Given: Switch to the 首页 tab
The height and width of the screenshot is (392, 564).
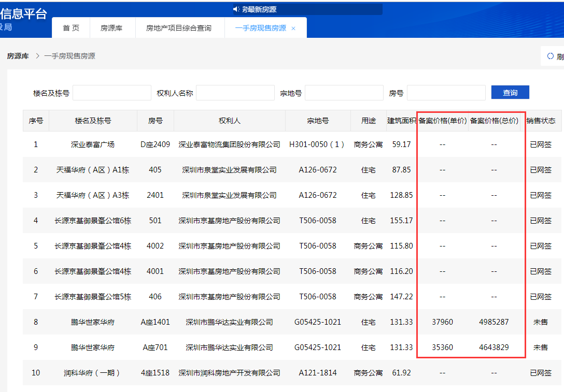Looking at the screenshot, I should pyautogui.click(x=71, y=28).
